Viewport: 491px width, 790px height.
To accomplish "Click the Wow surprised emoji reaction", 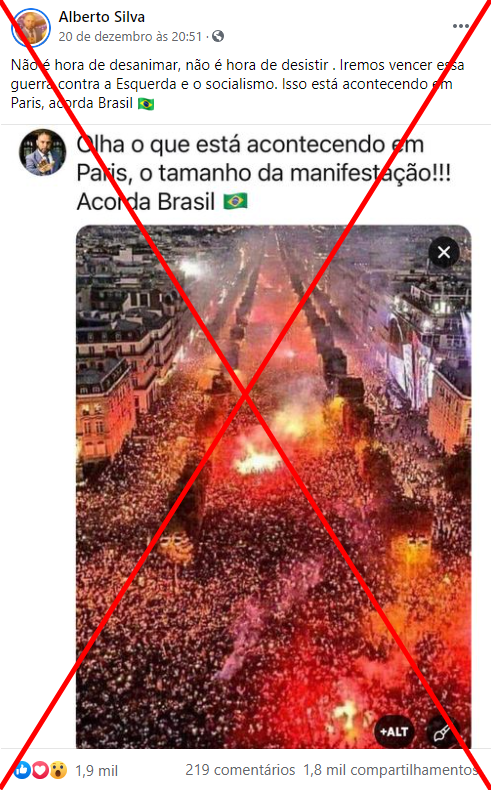I will (58, 769).
